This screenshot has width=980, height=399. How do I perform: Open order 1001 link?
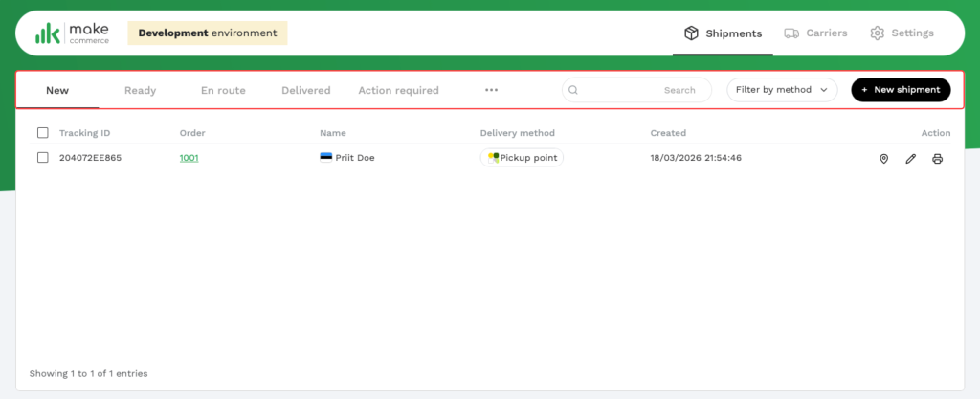pos(189,158)
